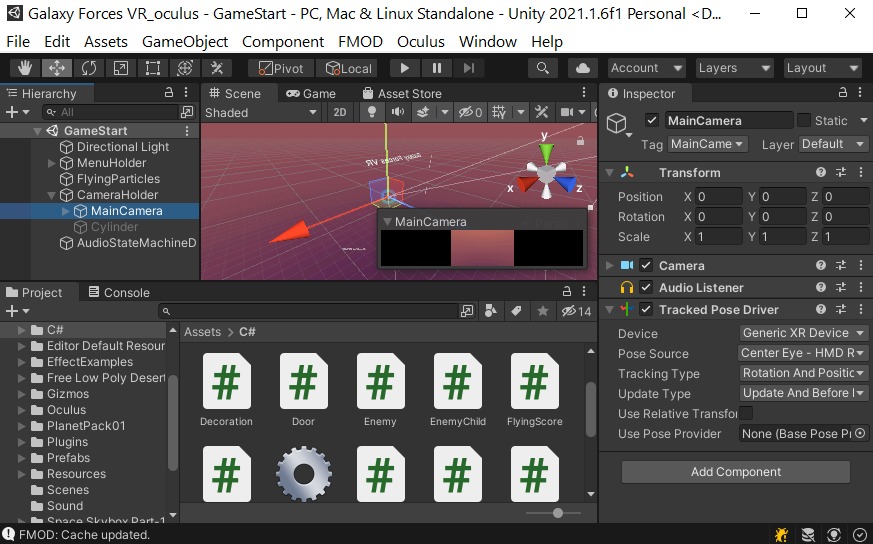Toggle scene audio speaker icon
This screenshot has height=544, width=873.
click(398, 112)
